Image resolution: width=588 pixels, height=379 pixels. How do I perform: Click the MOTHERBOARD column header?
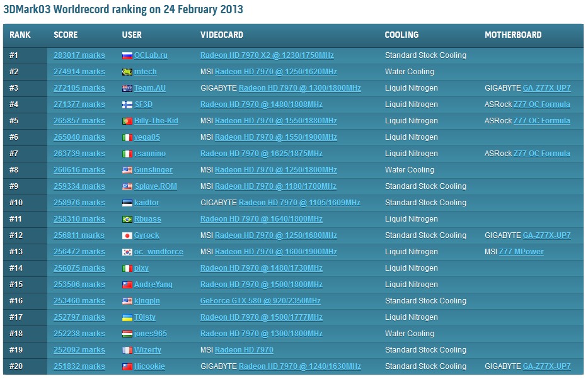coord(513,35)
